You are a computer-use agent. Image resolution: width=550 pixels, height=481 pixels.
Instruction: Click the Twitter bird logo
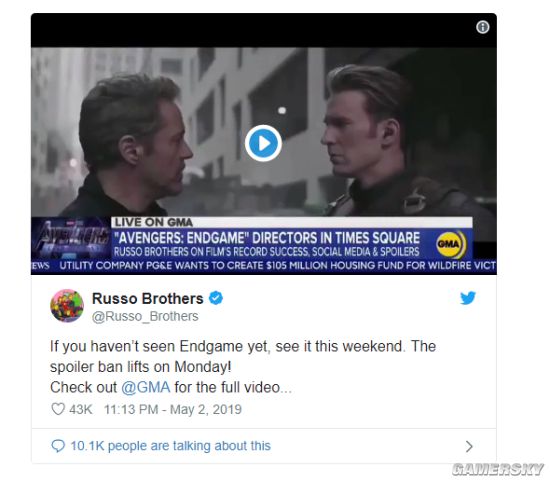[468, 298]
